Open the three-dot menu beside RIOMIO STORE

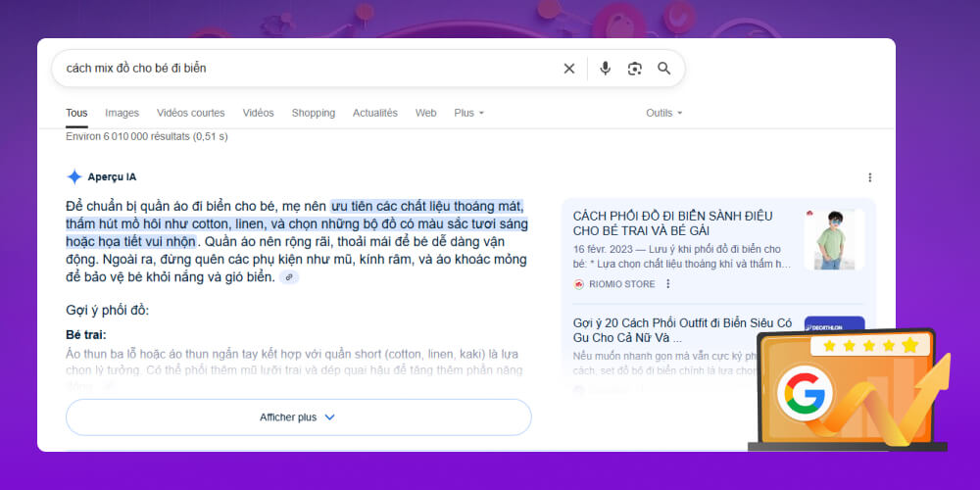pyautogui.click(x=667, y=284)
